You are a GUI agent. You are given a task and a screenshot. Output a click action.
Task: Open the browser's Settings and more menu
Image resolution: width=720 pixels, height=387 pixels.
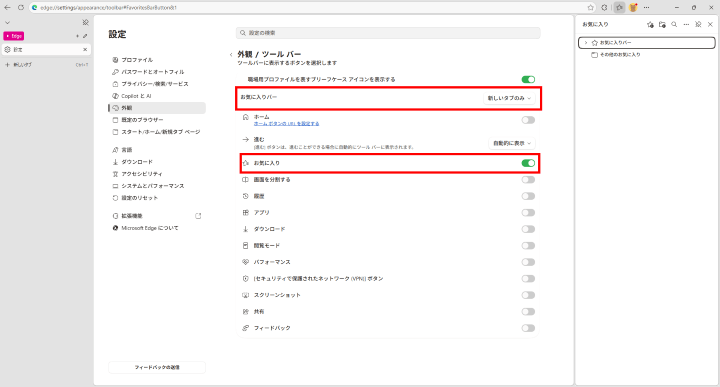click(x=647, y=7)
